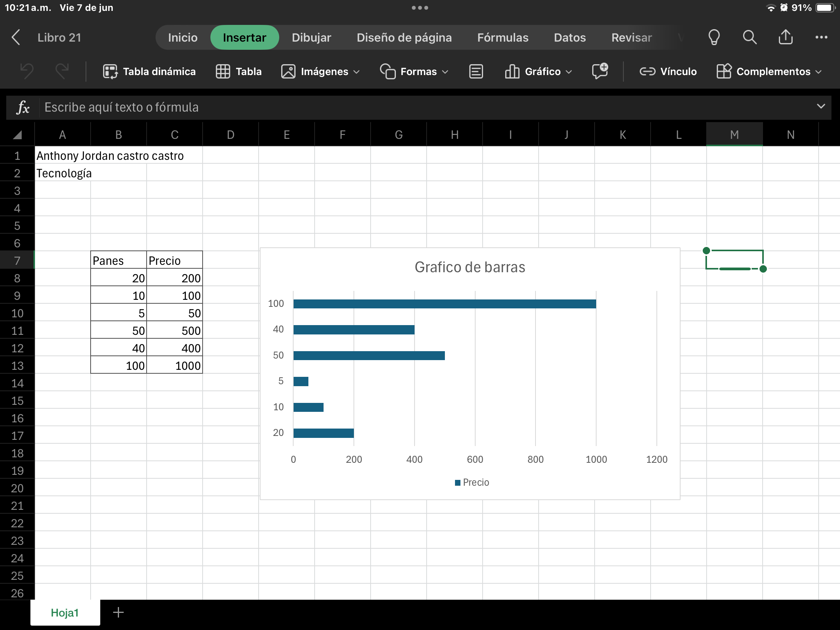Insert a text box using ribbon icon

coord(476,72)
